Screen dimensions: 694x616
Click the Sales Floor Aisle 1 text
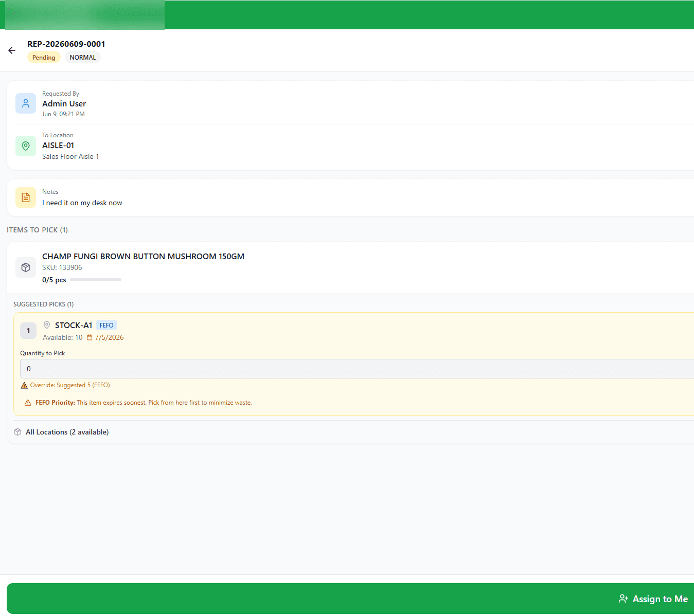[70, 157]
